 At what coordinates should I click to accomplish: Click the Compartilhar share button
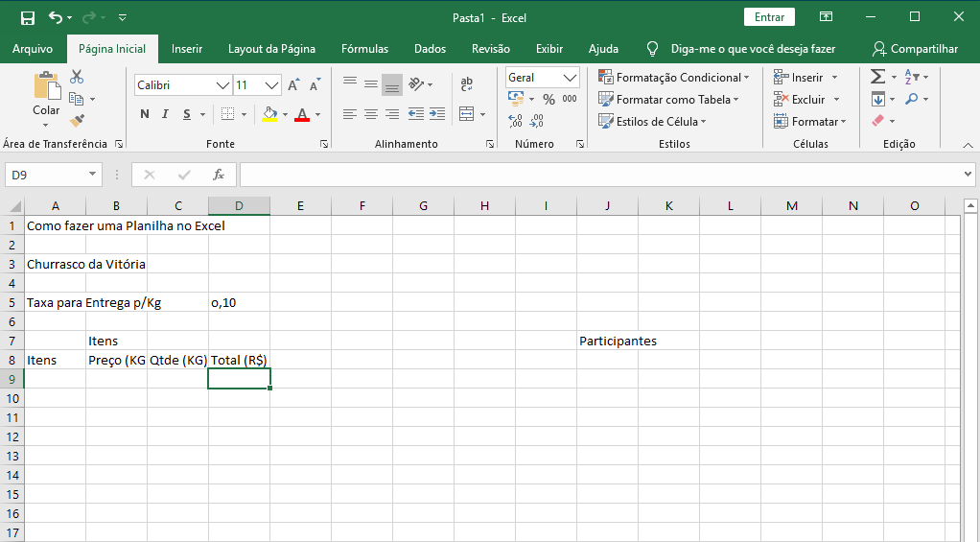(x=915, y=49)
